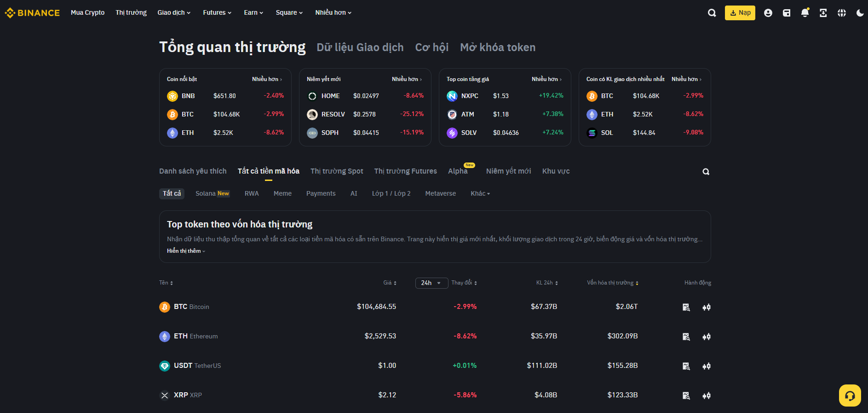Open the wallet icon in header
This screenshot has width=868, height=413.
coord(787,13)
